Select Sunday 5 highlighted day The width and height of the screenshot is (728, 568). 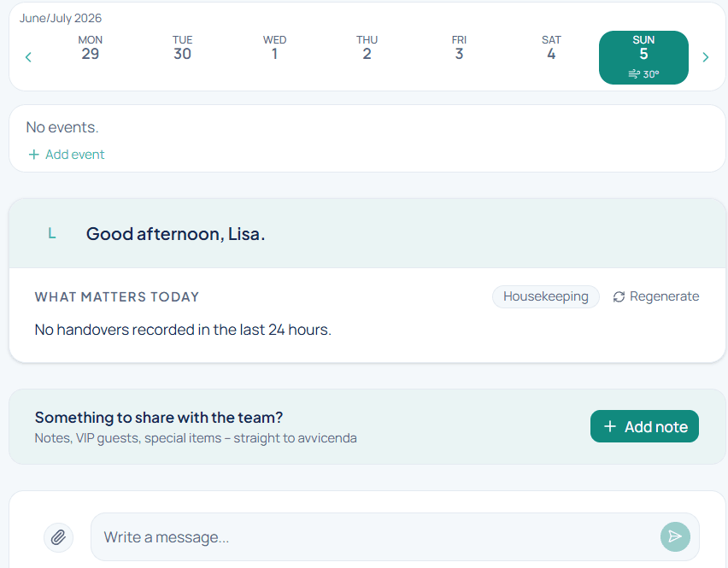[643, 57]
